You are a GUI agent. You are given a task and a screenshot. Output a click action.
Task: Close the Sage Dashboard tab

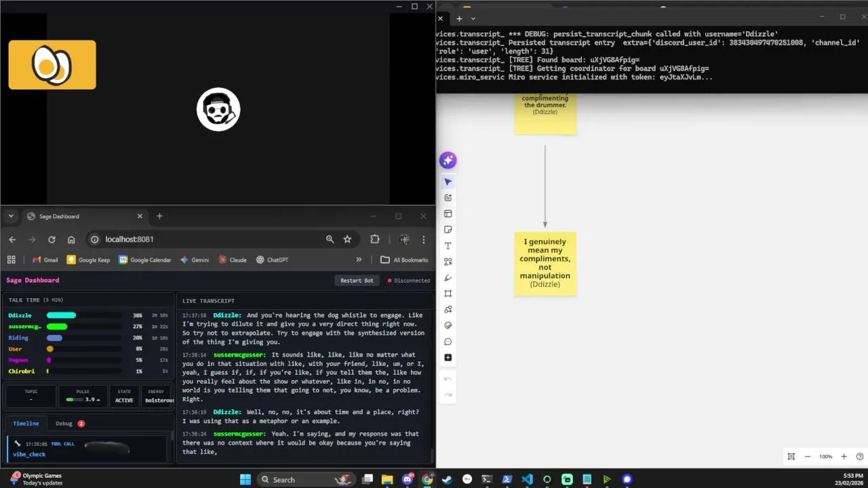point(140,216)
